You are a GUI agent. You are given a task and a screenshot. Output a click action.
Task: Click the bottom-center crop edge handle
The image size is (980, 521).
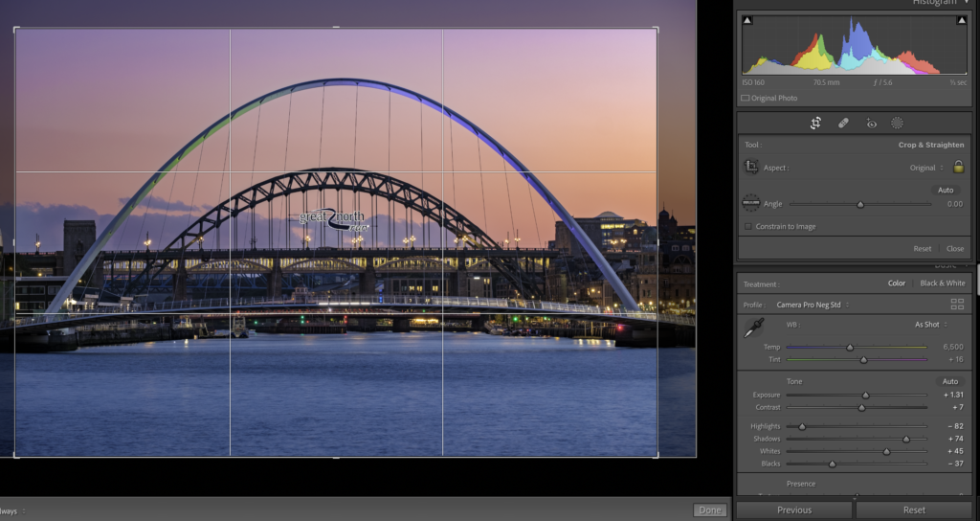tap(336, 457)
